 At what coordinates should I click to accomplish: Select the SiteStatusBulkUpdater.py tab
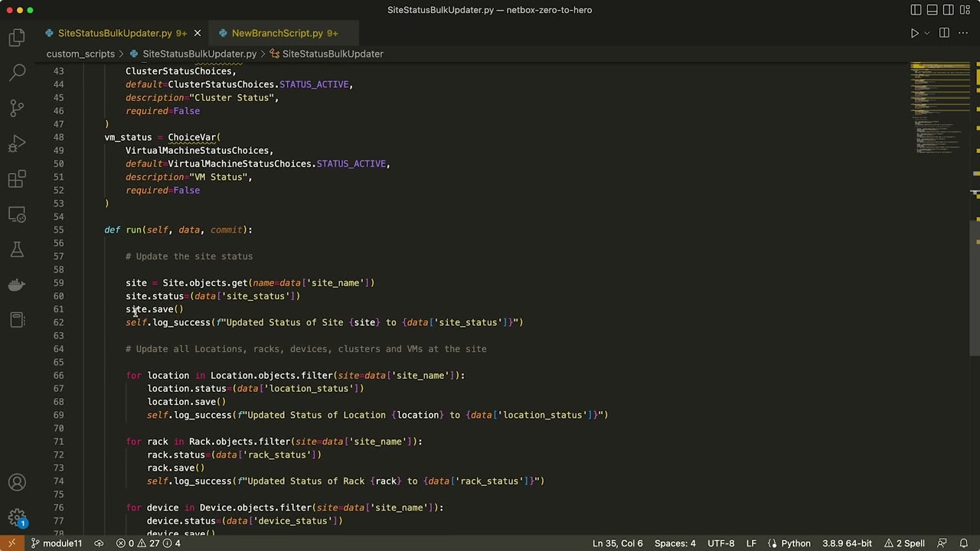click(114, 33)
